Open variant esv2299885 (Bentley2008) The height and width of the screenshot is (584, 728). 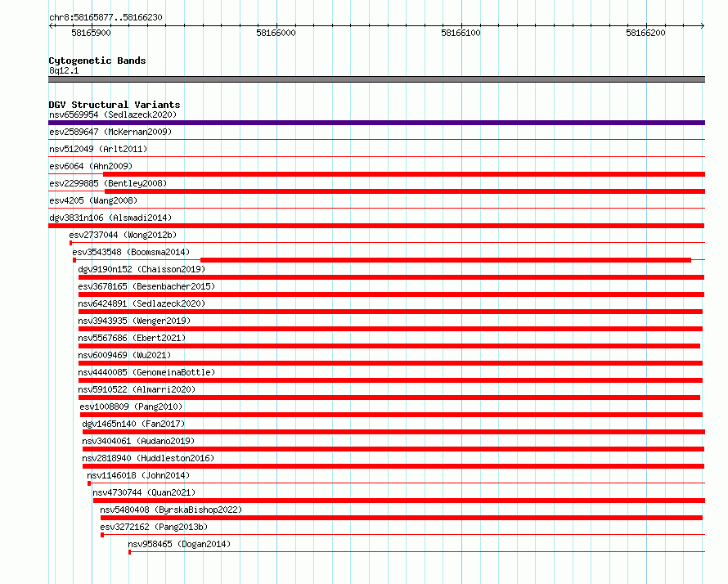108,183
